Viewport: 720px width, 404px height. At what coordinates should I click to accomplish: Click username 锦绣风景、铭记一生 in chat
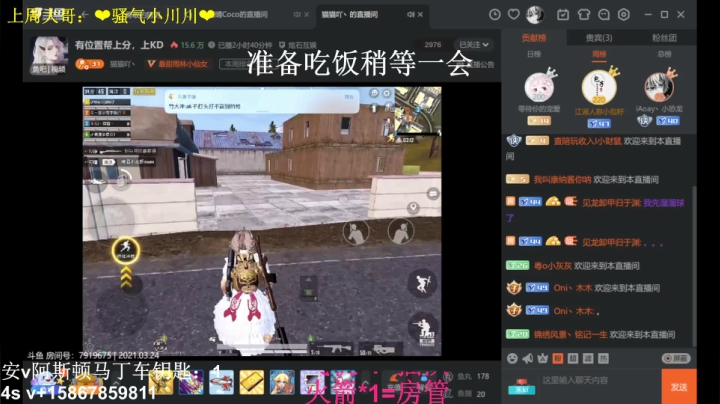[570, 334]
